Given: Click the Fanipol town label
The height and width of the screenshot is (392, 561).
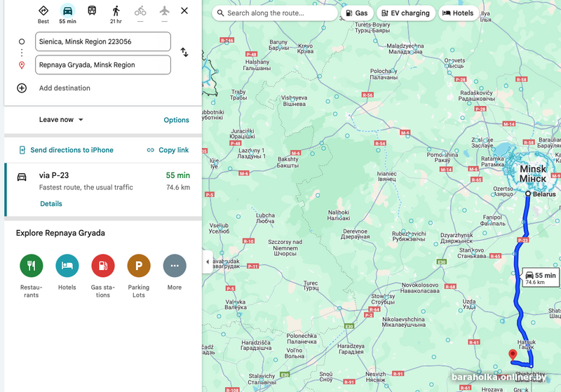Looking at the screenshot, I should [493, 220].
